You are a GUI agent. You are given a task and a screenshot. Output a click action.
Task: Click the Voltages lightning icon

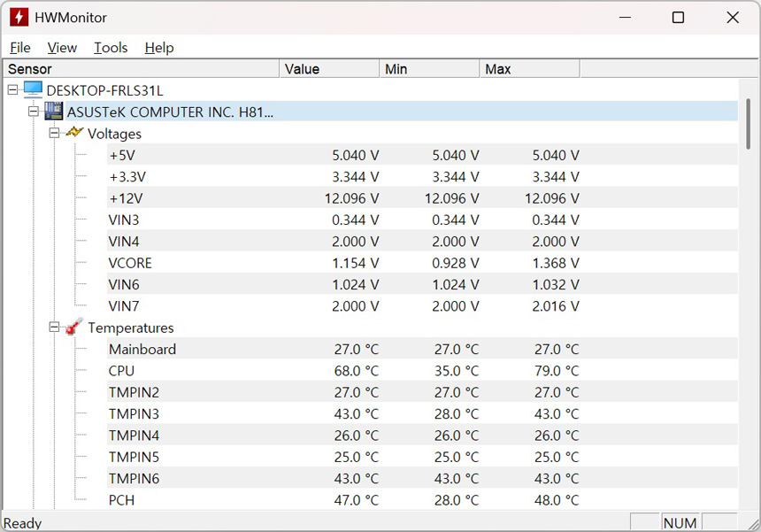coord(74,133)
